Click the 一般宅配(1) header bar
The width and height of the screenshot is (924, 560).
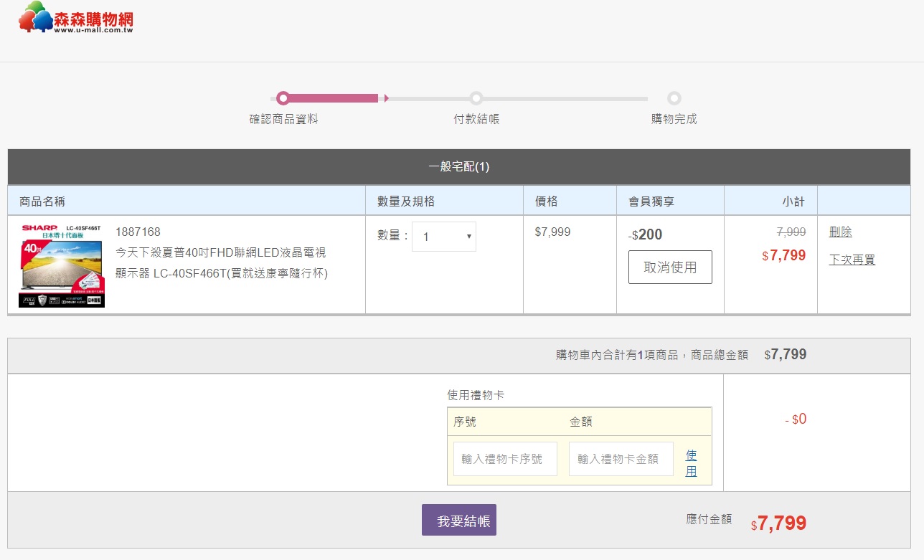[459, 167]
